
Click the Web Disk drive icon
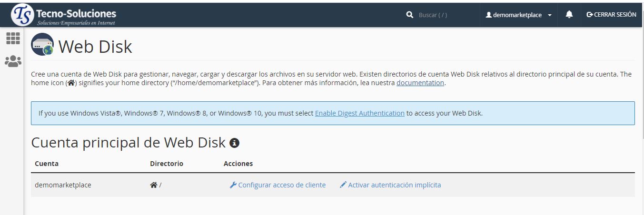click(42, 45)
